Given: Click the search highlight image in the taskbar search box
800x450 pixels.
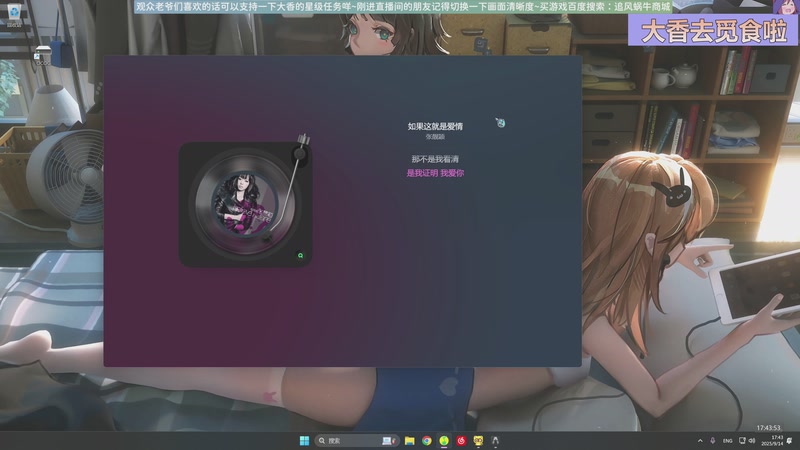Looking at the screenshot, I should click(x=390, y=441).
